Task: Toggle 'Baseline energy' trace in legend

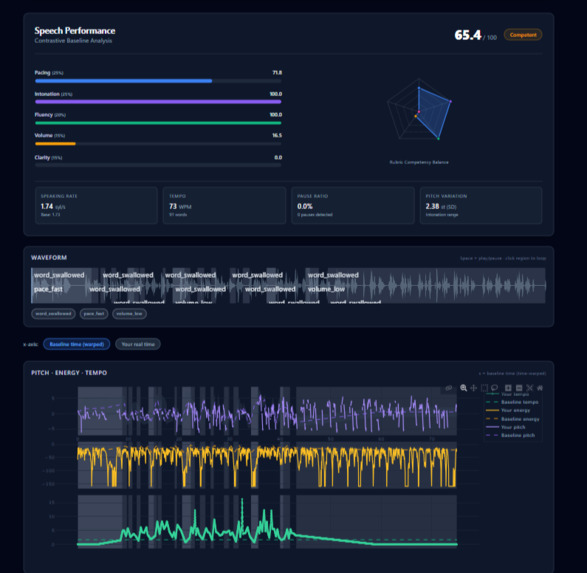Action: [x=513, y=419]
